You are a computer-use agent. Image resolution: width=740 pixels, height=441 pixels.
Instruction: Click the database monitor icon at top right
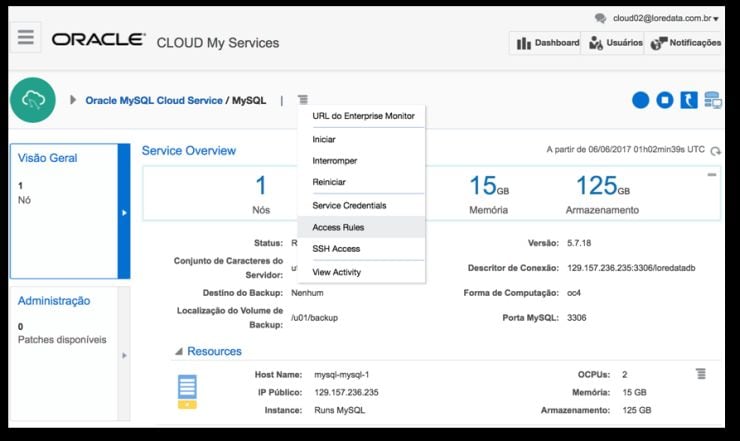[x=713, y=100]
